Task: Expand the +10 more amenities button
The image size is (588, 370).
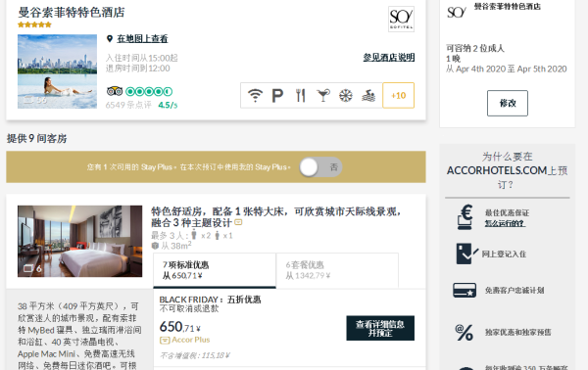Action: (x=398, y=96)
